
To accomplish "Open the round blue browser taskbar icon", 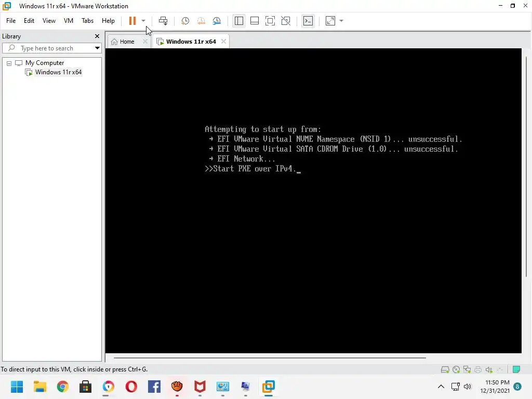I will (108, 387).
